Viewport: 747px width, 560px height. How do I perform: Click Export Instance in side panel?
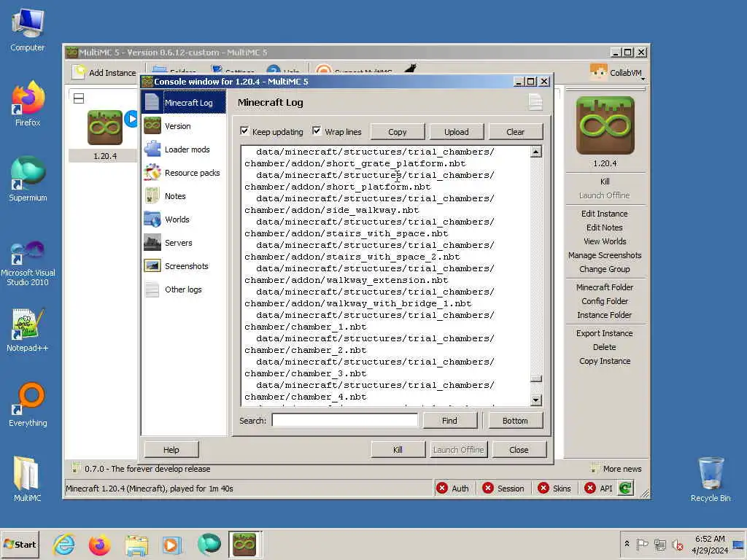point(605,333)
